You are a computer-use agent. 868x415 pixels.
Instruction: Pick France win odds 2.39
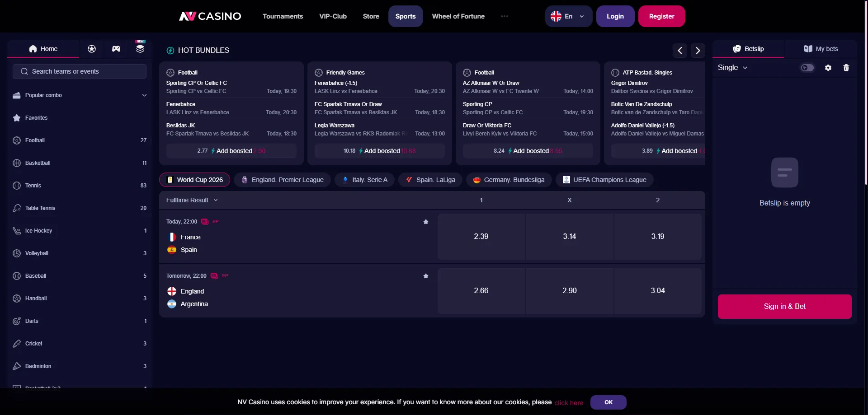pos(481,237)
